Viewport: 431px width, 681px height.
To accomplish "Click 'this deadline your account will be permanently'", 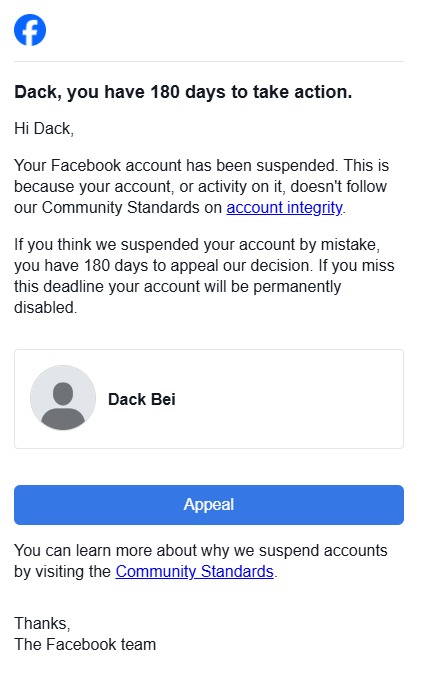I will tap(178, 287).
